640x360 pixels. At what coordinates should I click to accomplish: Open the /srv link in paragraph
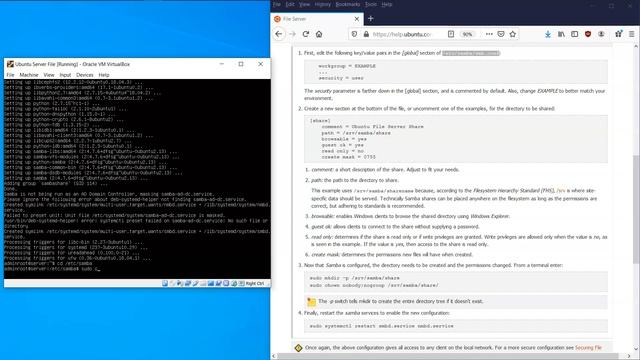(x=561, y=191)
